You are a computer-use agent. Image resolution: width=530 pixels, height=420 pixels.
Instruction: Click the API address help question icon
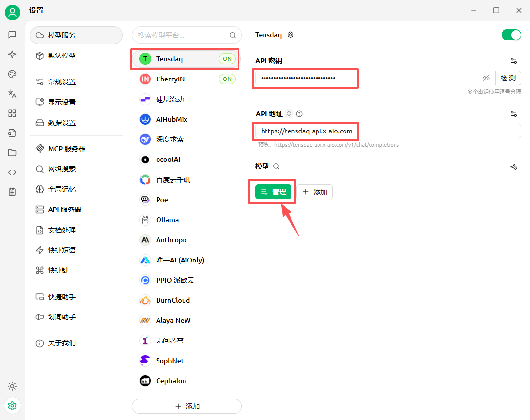(x=299, y=114)
